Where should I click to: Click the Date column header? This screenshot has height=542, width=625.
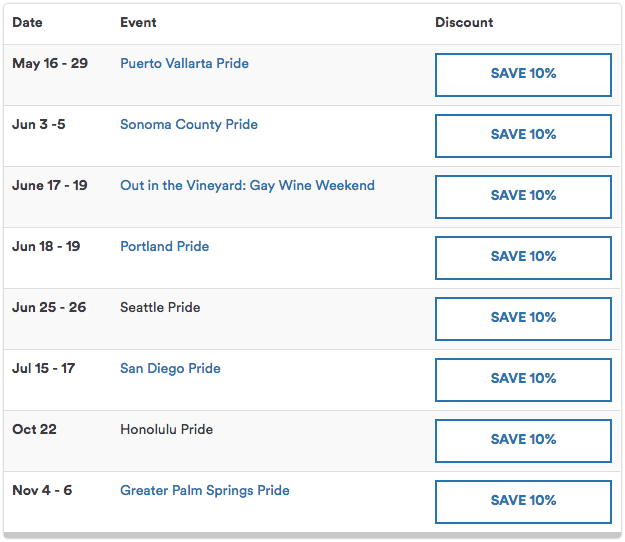[27, 22]
